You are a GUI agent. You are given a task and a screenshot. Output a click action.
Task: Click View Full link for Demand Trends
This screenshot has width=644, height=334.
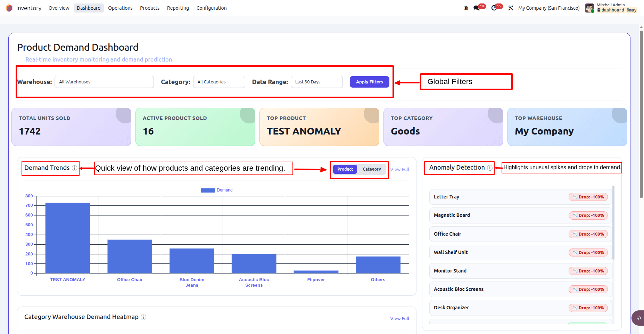[x=399, y=170]
